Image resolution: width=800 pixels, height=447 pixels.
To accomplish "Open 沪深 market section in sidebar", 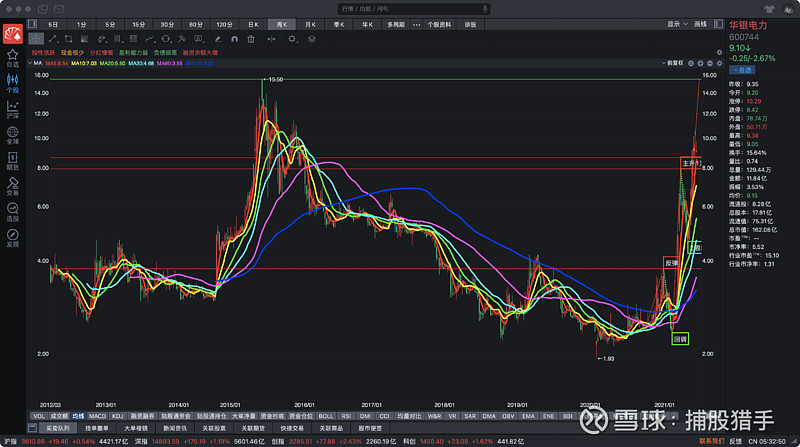I will click(x=12, y=109).
